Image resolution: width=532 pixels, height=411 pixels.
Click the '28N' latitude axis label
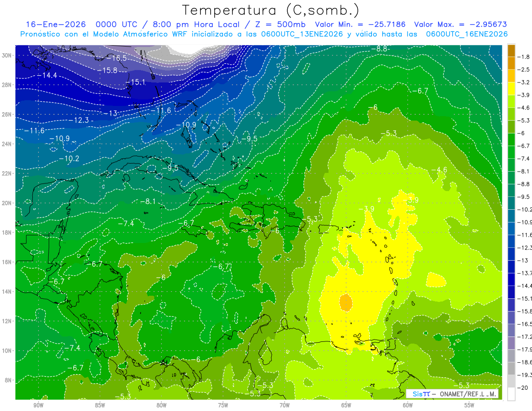point(7,85)
